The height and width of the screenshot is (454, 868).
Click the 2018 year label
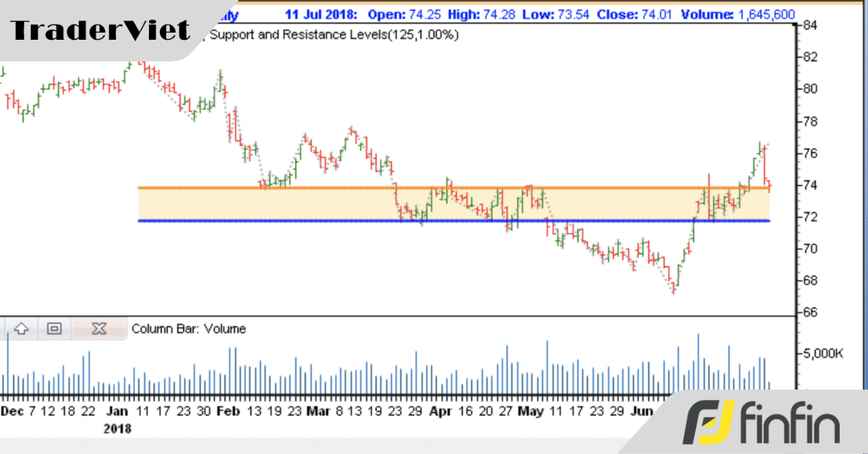coord(117,428)
